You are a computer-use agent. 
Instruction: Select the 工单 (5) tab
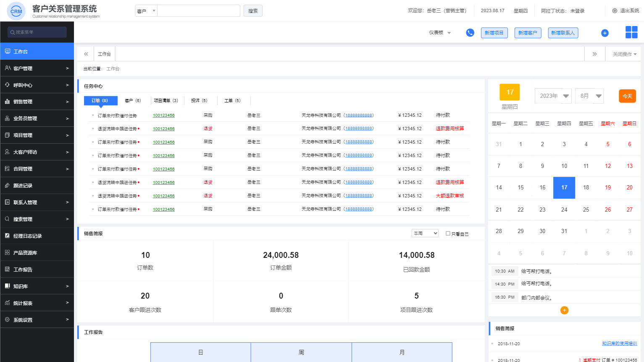pos(232,101)
